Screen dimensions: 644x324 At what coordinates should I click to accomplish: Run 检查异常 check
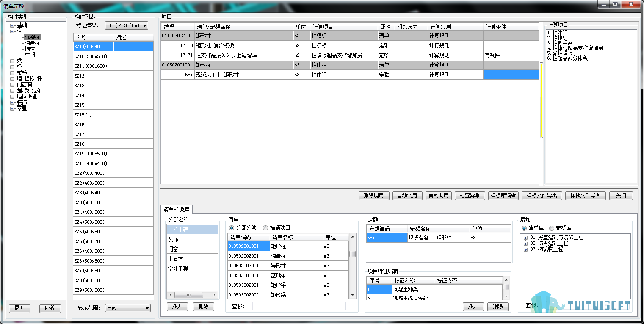tap(470, 196)
